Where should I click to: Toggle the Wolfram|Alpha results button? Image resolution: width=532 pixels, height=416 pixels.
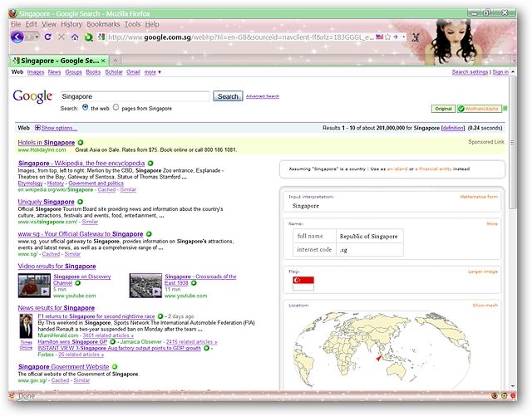click(x=479, y=109)
